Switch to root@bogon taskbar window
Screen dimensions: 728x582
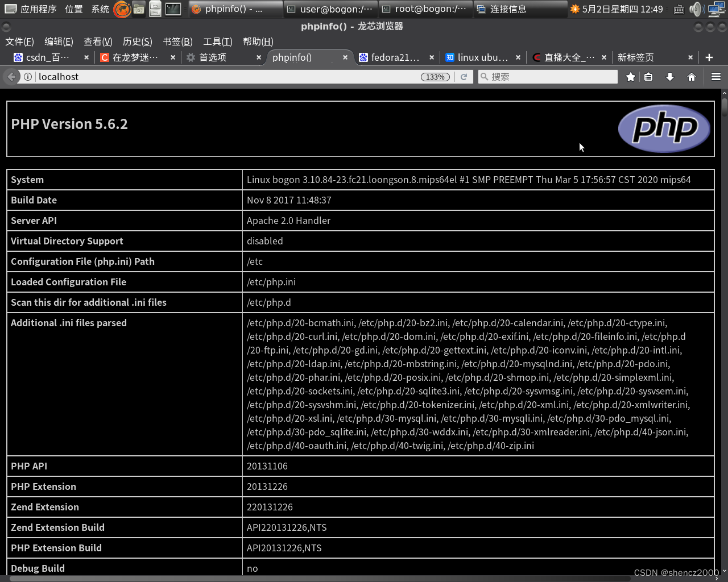425,9
